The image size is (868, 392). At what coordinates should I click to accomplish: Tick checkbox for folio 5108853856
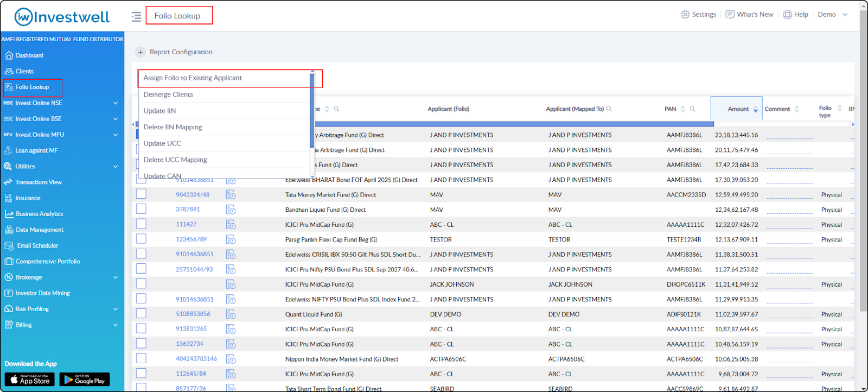(141, 313)
